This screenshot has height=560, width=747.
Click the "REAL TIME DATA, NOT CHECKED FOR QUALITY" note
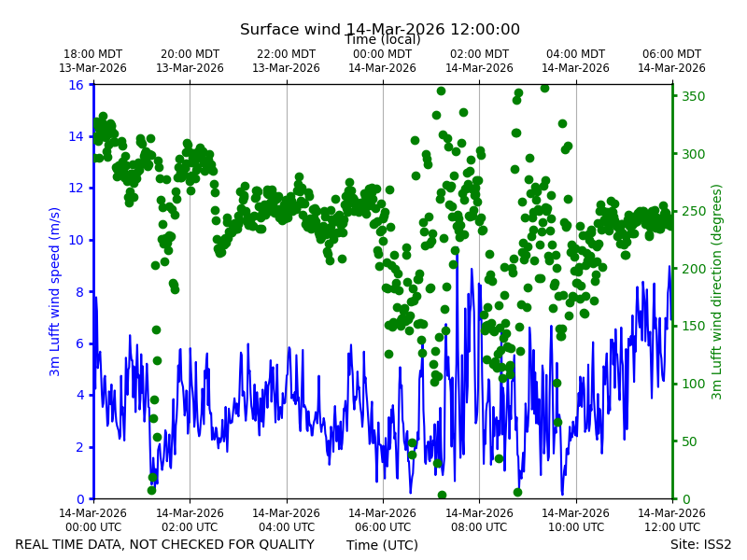click(165, 544)
